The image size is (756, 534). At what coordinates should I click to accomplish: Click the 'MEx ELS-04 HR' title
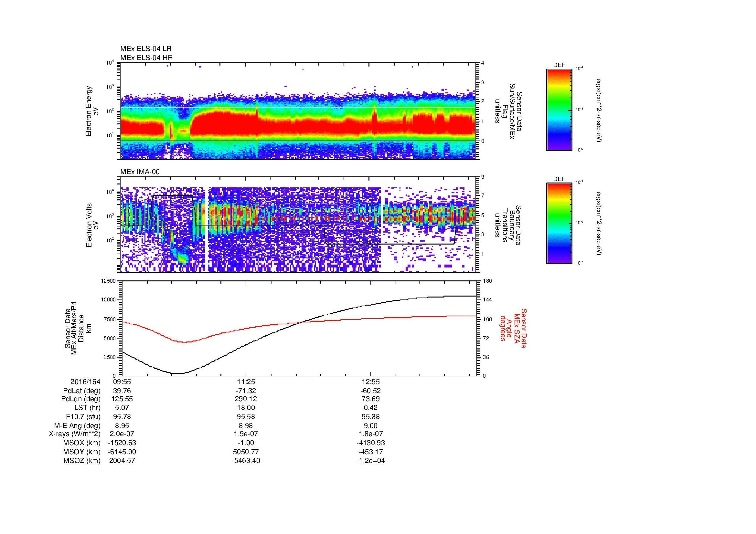click(x=146, y=58)
